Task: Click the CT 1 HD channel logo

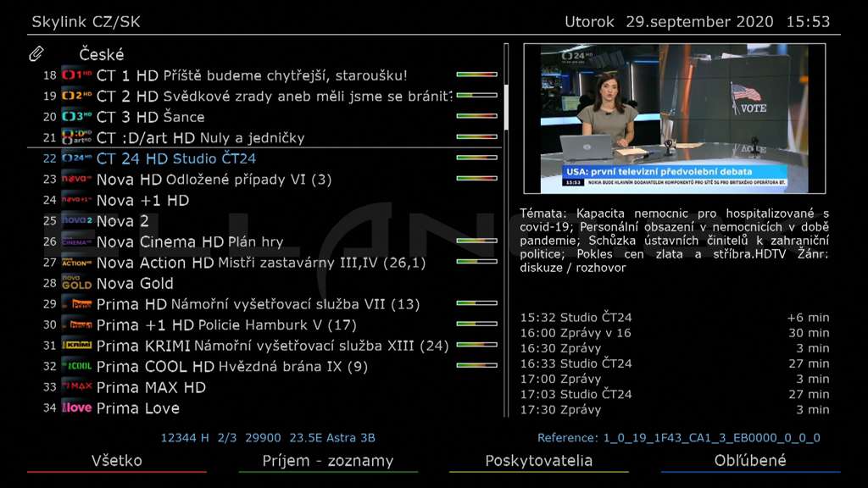Action: point(76,75)
